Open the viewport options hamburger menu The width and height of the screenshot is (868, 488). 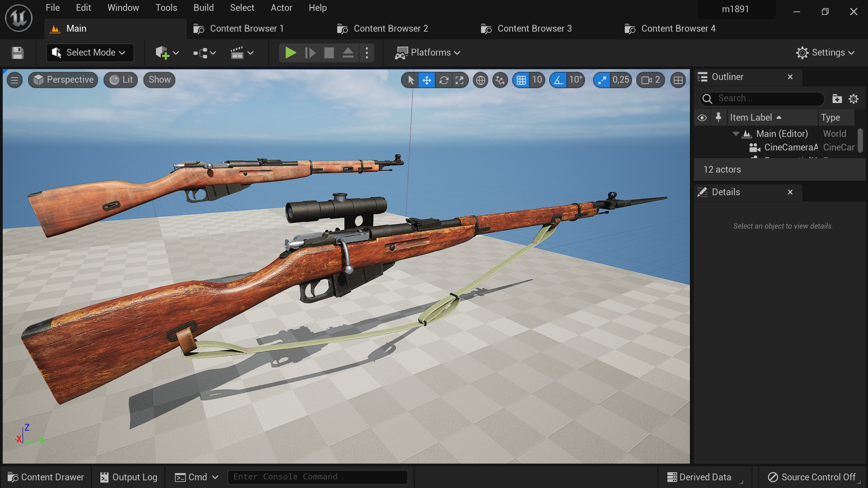14,80
